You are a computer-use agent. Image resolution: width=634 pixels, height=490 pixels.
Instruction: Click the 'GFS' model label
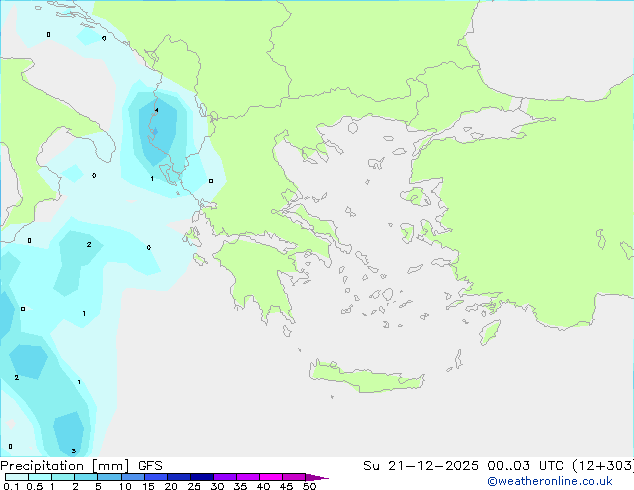[150, 466]
